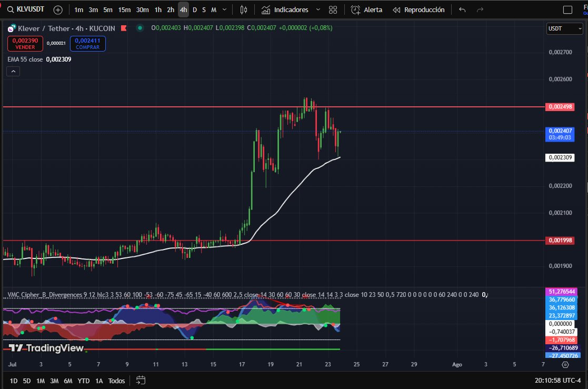Click the COMPRAR 0,002411 button

tap(88, 44)
